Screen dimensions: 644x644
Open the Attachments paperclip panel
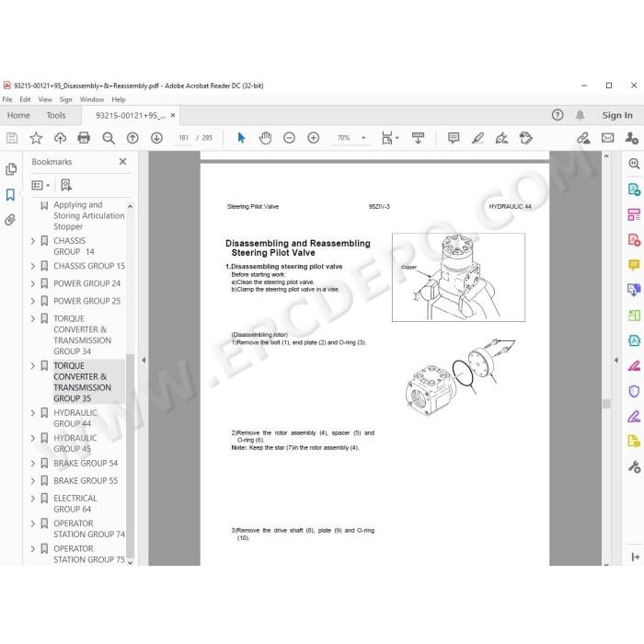pyautogui.click(x=11, y=220)
